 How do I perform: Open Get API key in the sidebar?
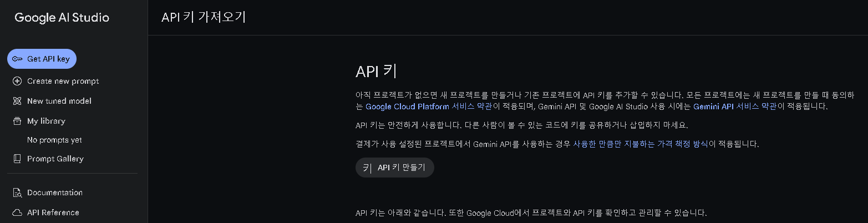[x=42, y=59]
